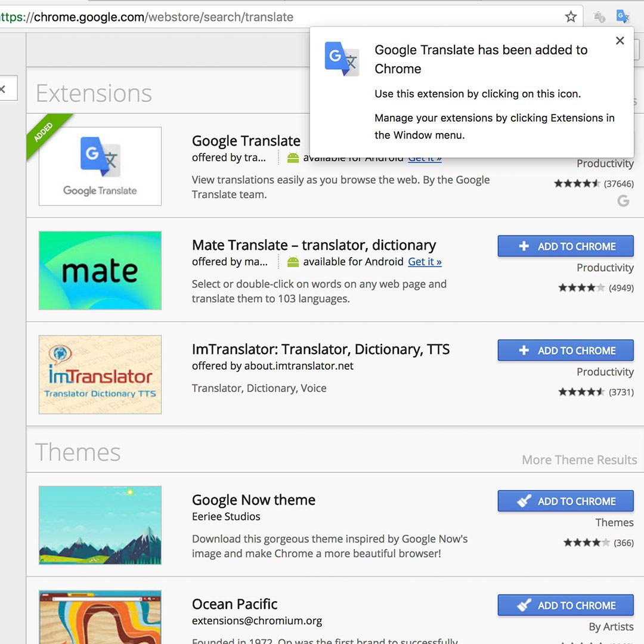Click the star rating for ImTranslator (3731)

point(581,392)
